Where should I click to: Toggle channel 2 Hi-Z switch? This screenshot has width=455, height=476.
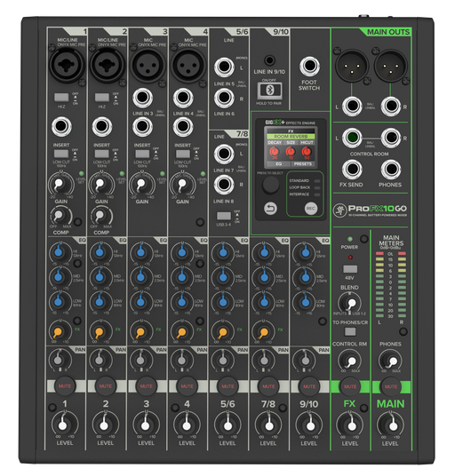click(x=102, y=98)
